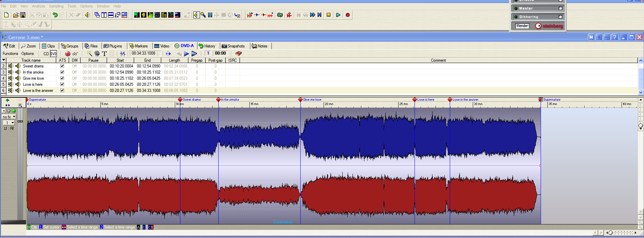Click Play All tracks icon in DVD-A toolbar
The image size is (644, 238).
pos(194,54)
